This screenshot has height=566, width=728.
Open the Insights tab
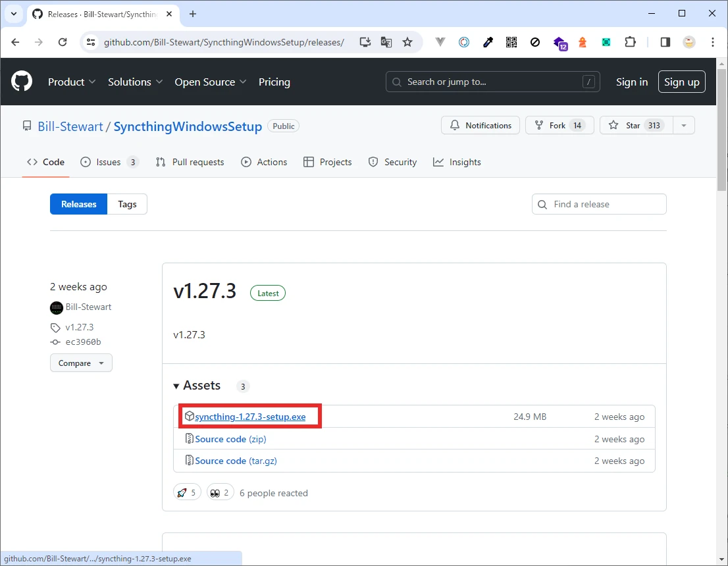(x=457, y=162)
